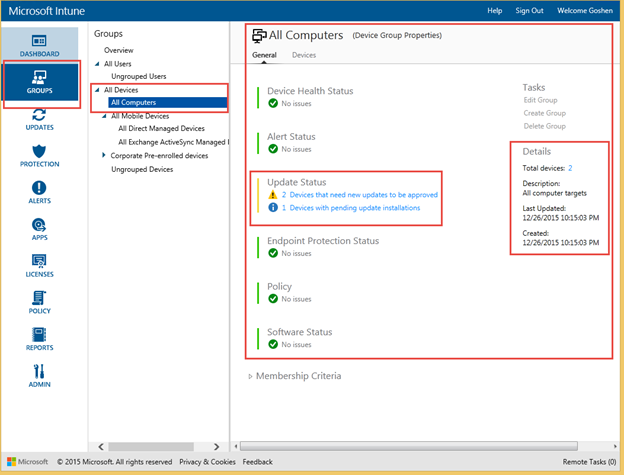Open the Reports workspace icon
Screen dimensions: 624x475
click(39, 335)
